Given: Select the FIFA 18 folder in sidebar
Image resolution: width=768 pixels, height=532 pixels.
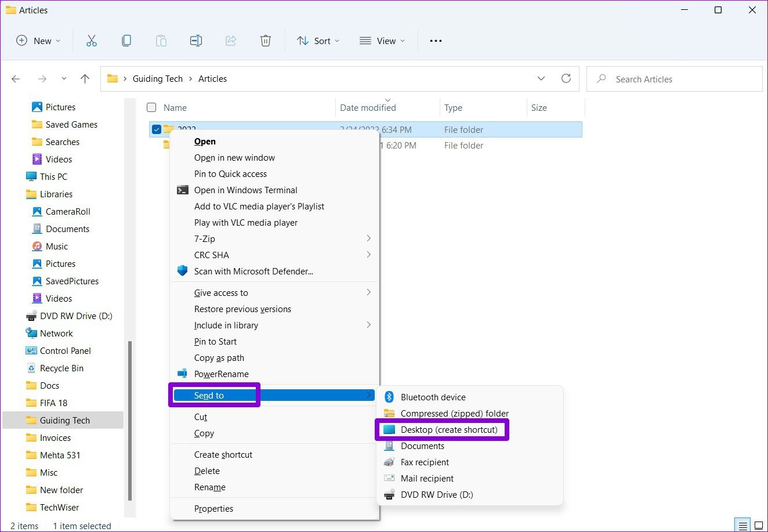Looking at the screenshot, I should [53, 403].
